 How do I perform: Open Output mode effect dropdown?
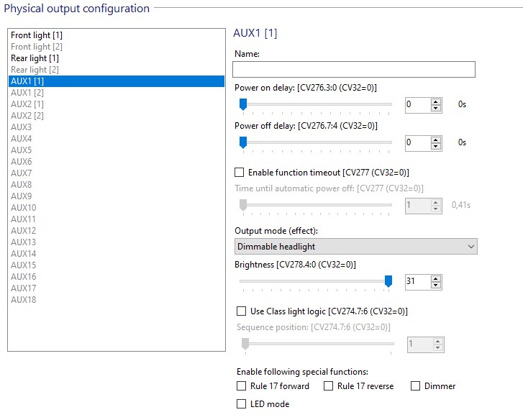tap(356, 247)
